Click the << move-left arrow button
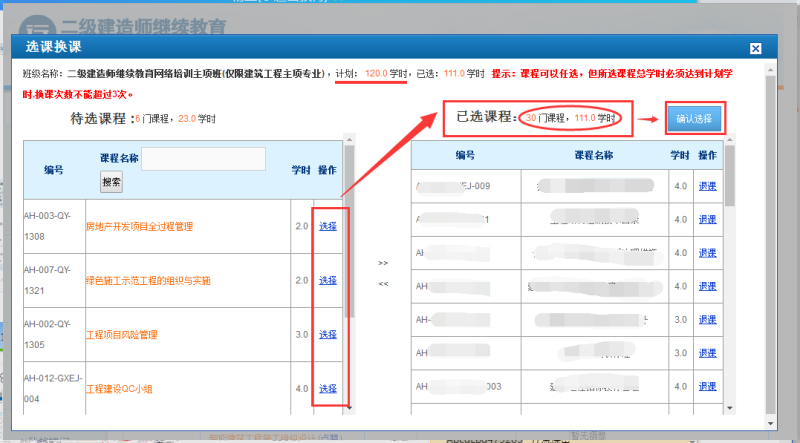The height and width of the screenshot is (443, 800). pyautogui.click(x=382, y=284)
